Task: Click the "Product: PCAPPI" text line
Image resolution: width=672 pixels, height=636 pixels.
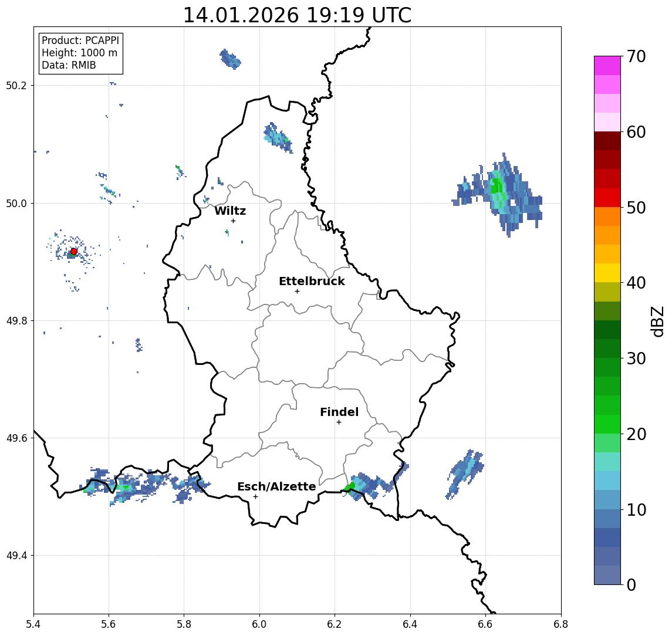Action: tap(80, 40)
